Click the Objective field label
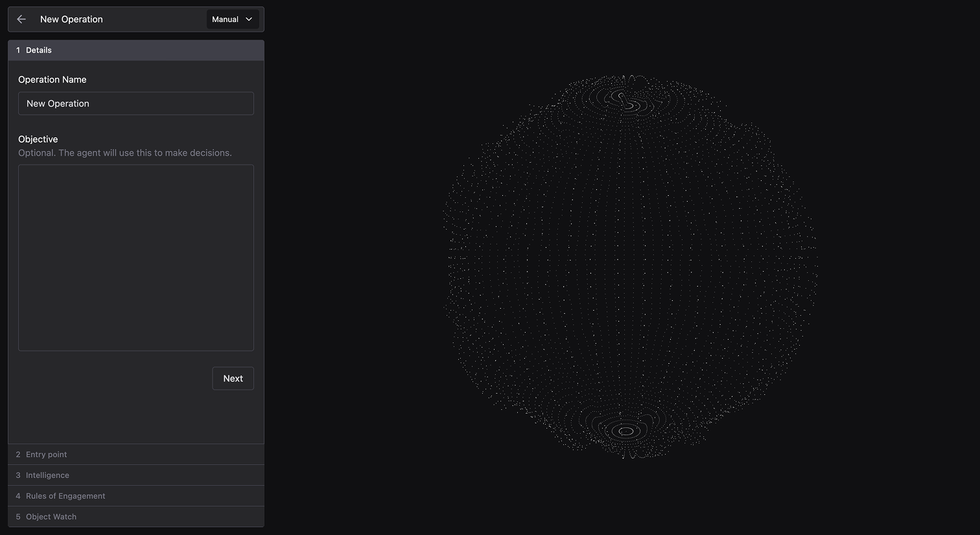 point(38,139)
